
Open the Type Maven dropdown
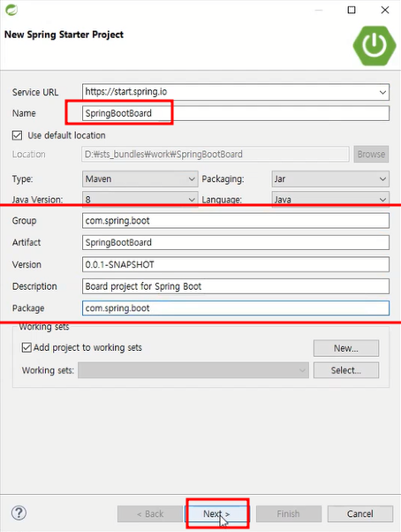[x=140, y=179]
